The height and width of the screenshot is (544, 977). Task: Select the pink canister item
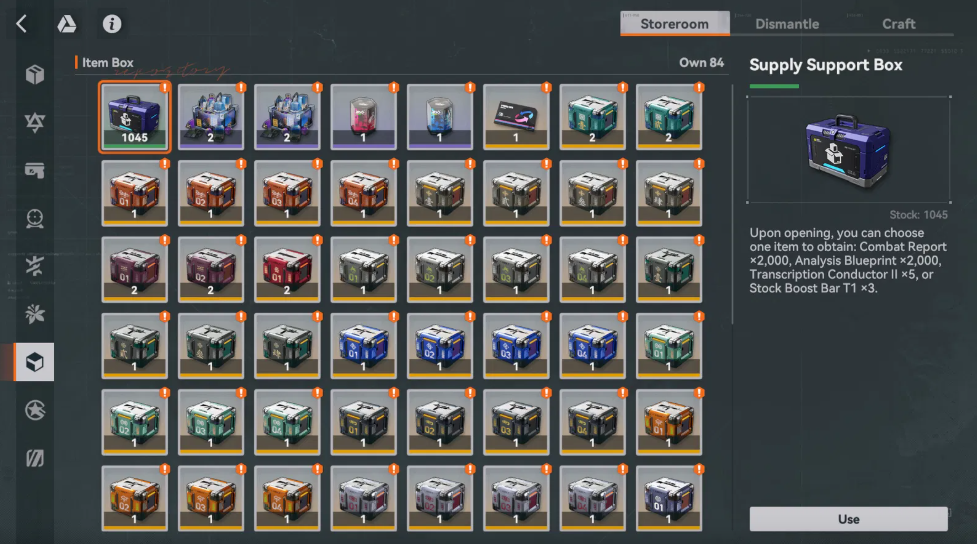363,117
